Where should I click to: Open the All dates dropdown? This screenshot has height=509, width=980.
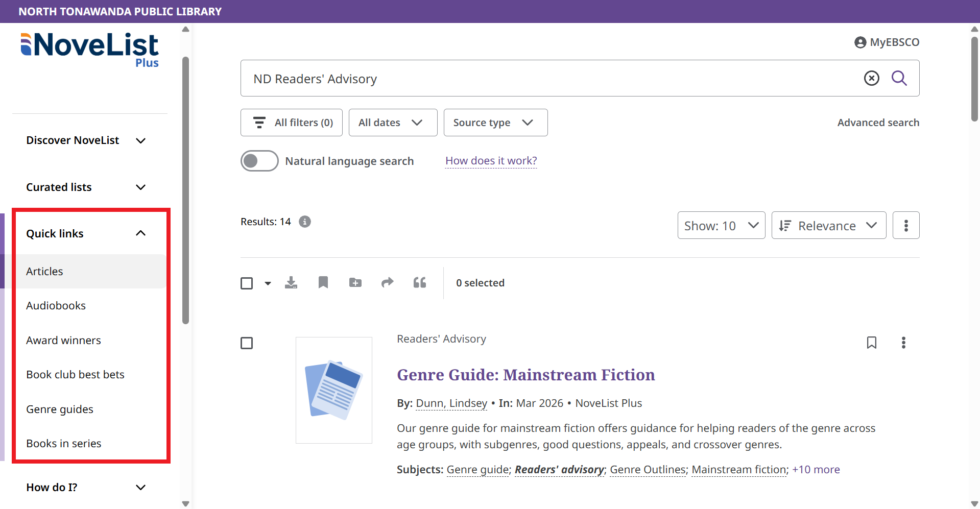393,123
